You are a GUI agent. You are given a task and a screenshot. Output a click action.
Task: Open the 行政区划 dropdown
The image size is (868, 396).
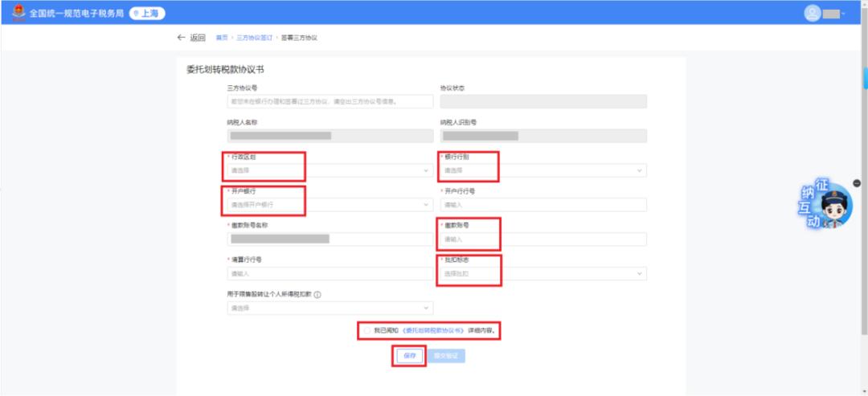coord(330,170)
